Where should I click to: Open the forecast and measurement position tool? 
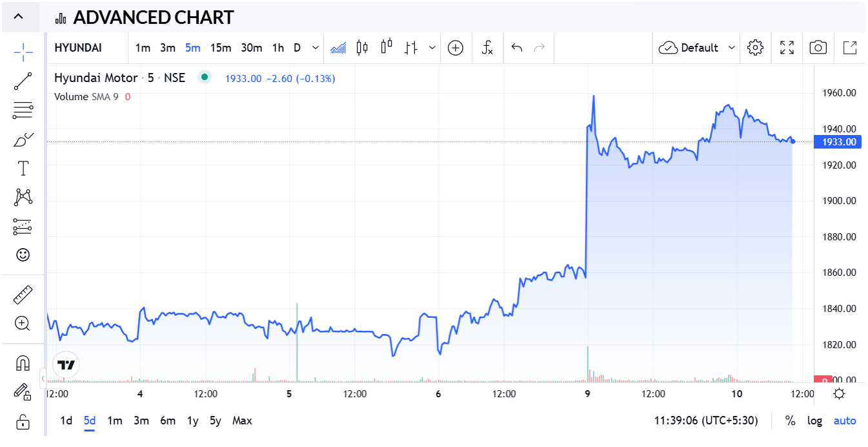(23, 226)
